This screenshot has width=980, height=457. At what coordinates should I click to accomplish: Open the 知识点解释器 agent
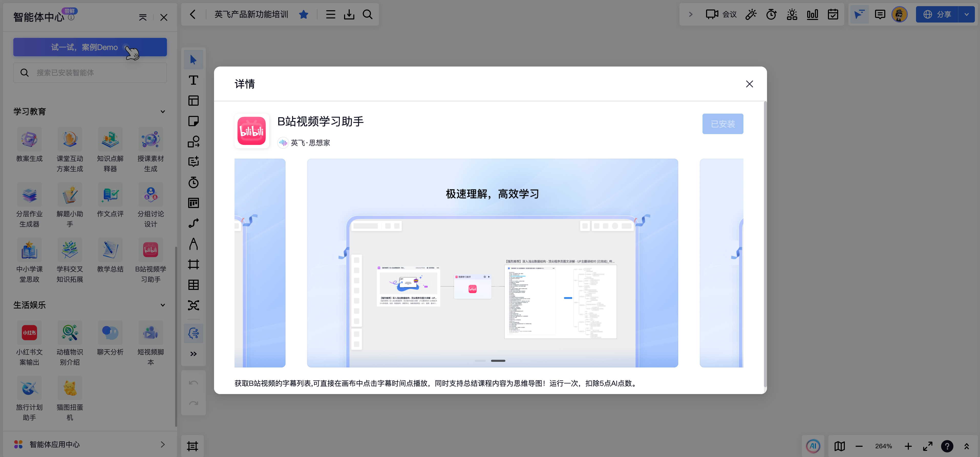click(110, 150)
